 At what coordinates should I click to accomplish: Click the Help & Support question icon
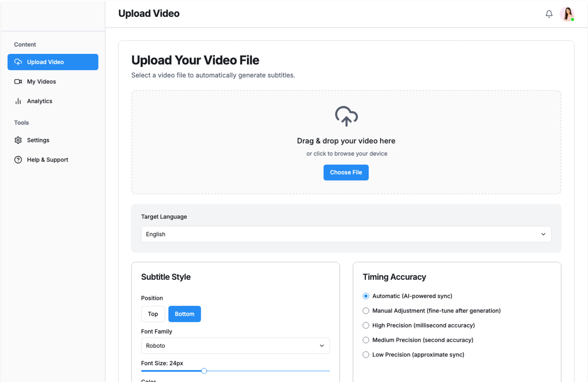click(x=18, y=160)
